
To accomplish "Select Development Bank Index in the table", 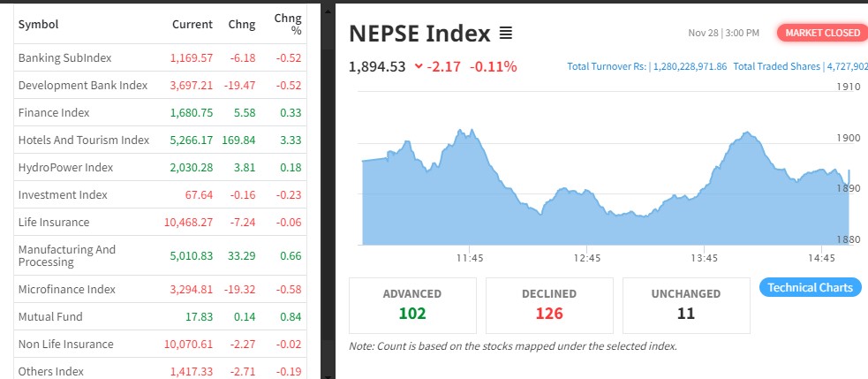I will pyautogui.click(x=83, y=85).
